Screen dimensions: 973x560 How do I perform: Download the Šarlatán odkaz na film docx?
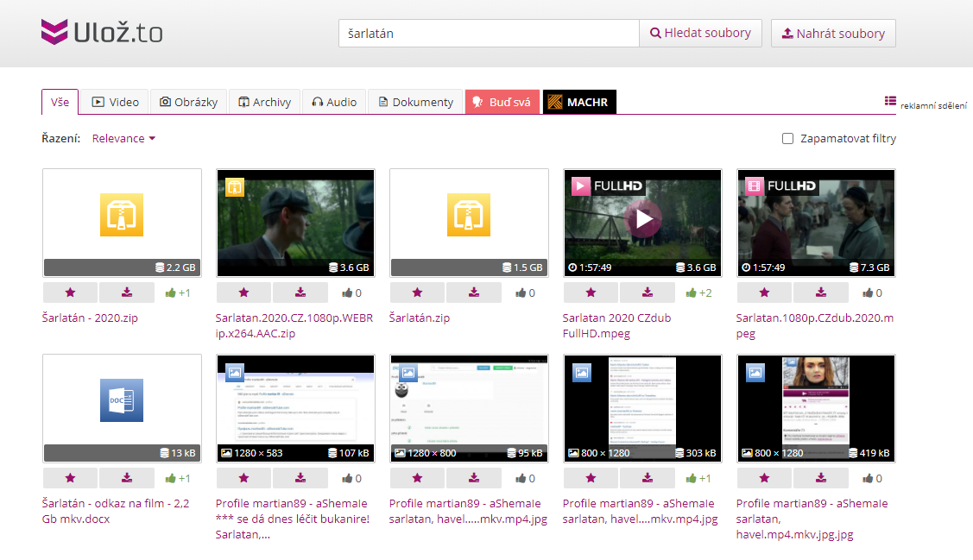click(127, 478)
